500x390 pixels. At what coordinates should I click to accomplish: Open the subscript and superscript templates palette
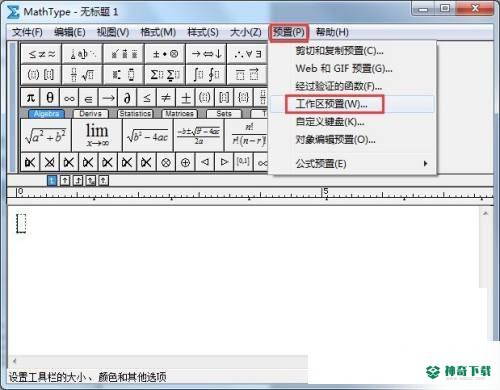[x=124, y=74]
